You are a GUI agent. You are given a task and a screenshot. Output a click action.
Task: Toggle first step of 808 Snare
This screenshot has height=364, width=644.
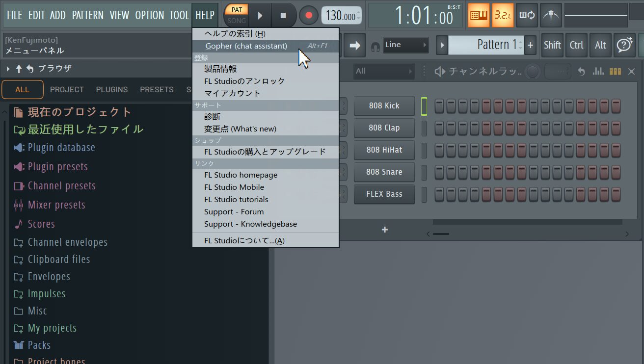(x=439, y=172)
